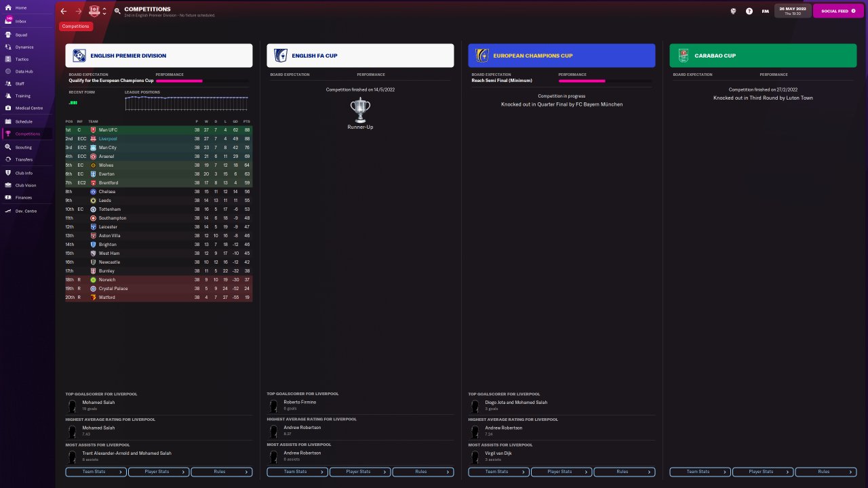
Task: Go to Home in the sidebar
Action: click(26, 7)
